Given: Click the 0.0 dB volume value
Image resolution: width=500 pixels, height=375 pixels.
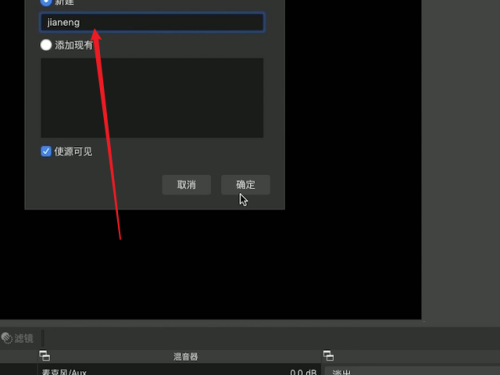Looking at the screenshot, I should tap(303, 372).
